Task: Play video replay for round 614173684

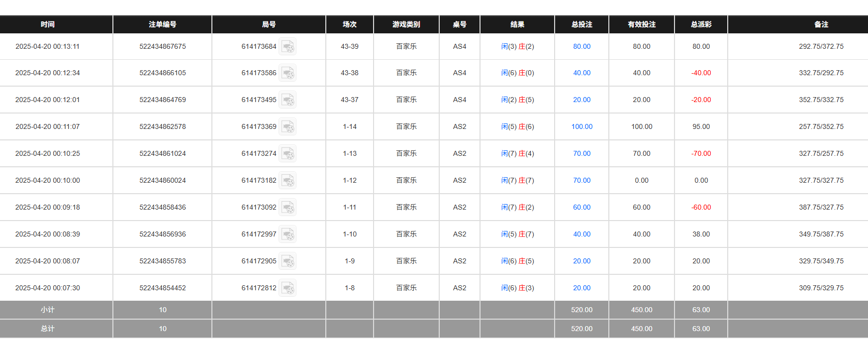Action: click(x=289, y=46)
